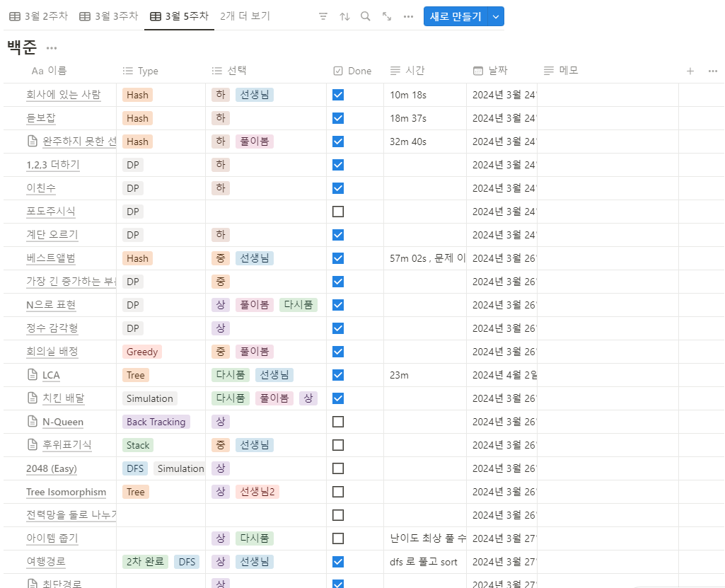725x588 pixels.
Task: Expand the dropdown arrow beside 새로 만들기
Action: (x=496, y=17)
